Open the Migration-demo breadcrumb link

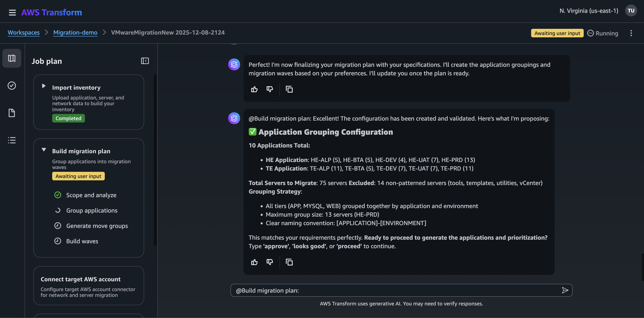pyautogui.click(x=75, y=32)
